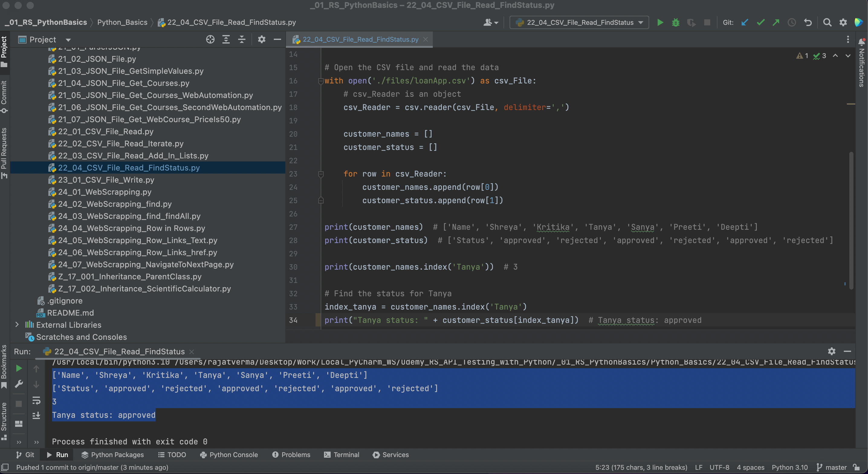
Task: Collapse the for loop at line 23
Action: [321, 174]
